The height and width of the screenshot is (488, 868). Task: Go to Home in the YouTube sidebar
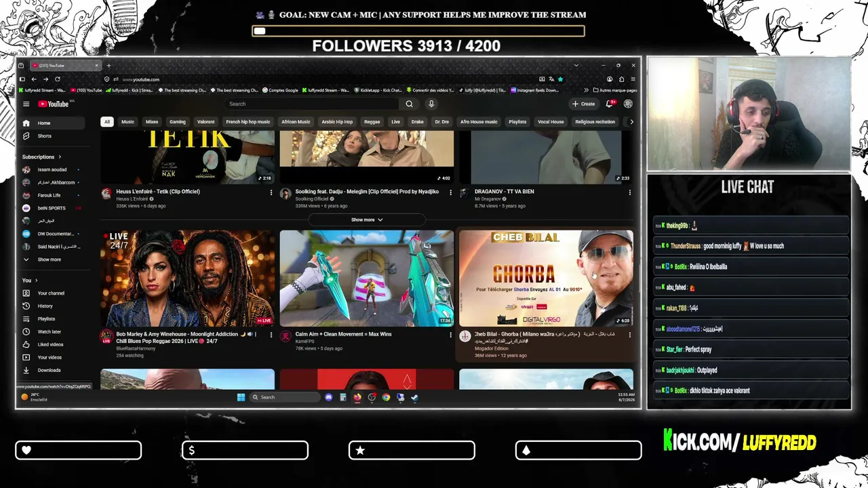(x=52, y=123)
